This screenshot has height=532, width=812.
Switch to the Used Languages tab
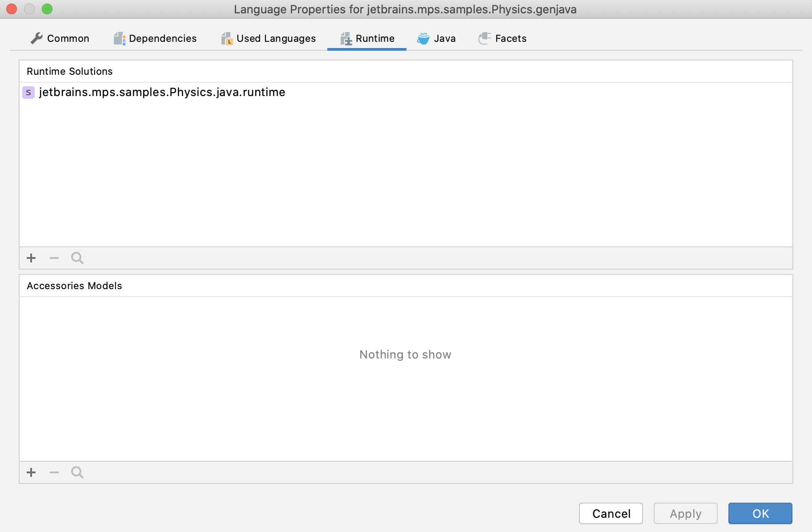[x=269, y=39]
